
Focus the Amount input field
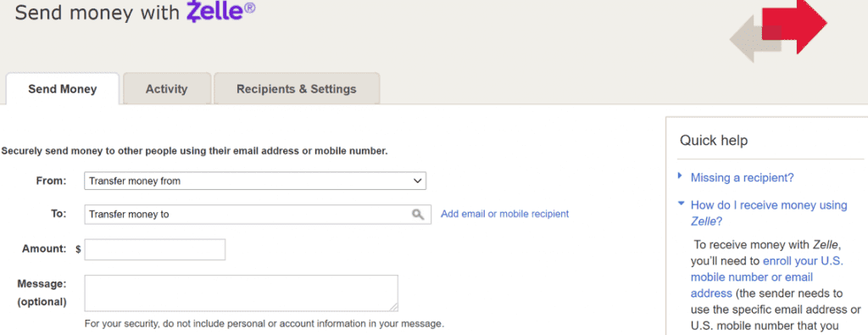[x=155, y=249]
